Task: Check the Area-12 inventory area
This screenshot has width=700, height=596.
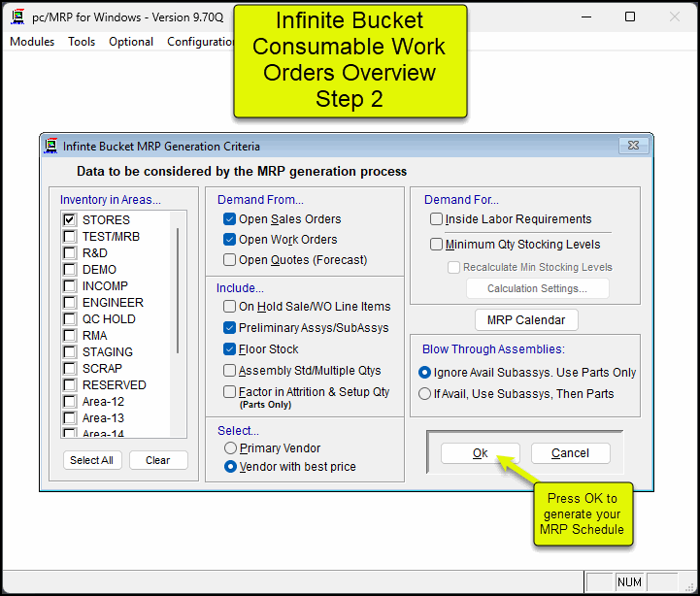Action: (70, 402)
